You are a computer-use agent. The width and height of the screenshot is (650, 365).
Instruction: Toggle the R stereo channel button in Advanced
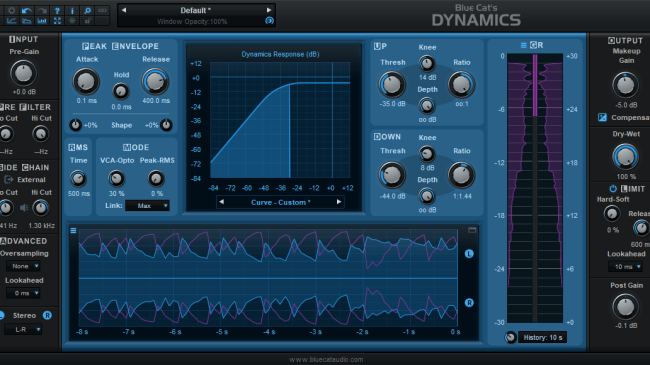pos(47,316)
